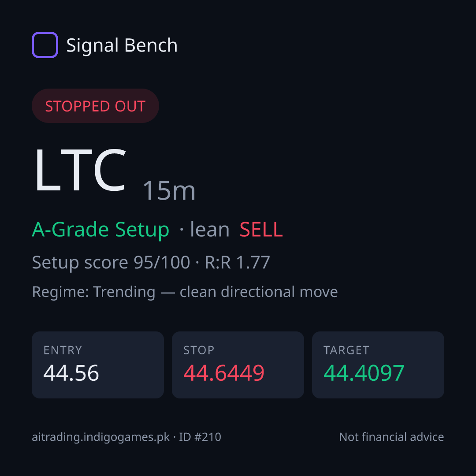
Task: Click the Not financial advice disclaimer
Action: [392, 437]
